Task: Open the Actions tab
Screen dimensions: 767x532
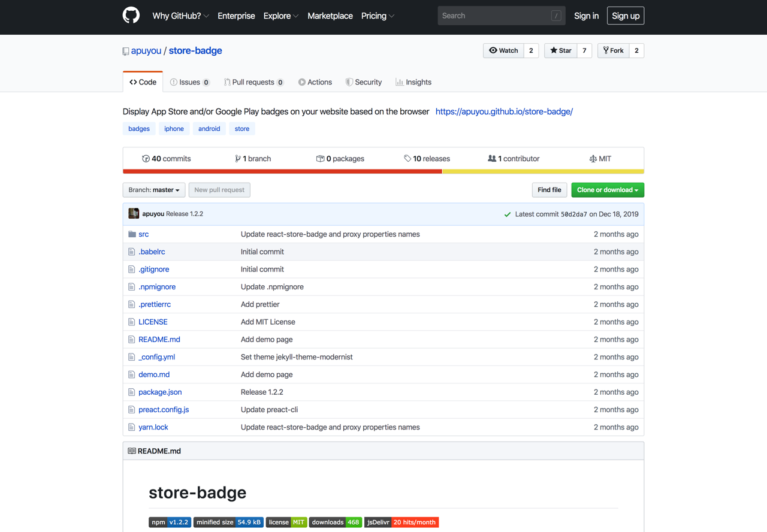Action: tap(315, 82)
